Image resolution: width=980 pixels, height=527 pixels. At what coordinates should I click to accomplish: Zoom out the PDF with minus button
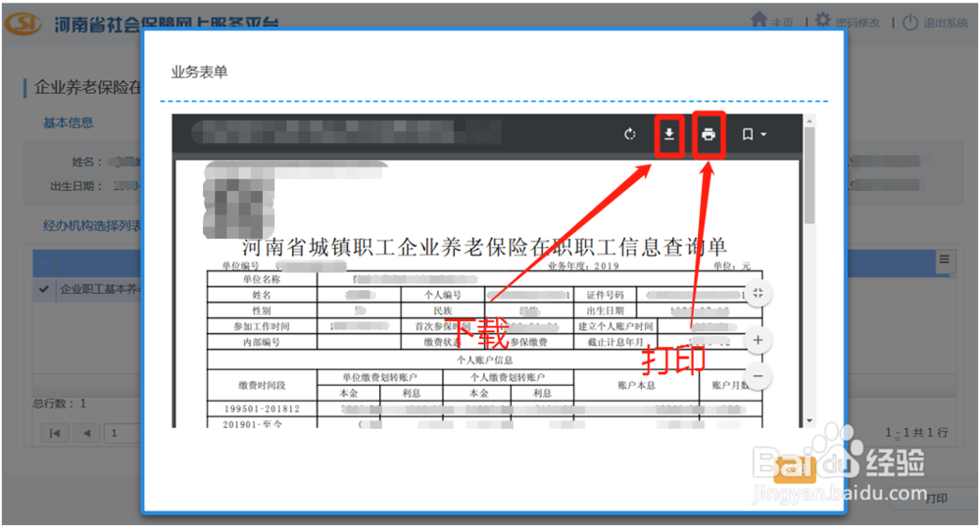point(758,376)
